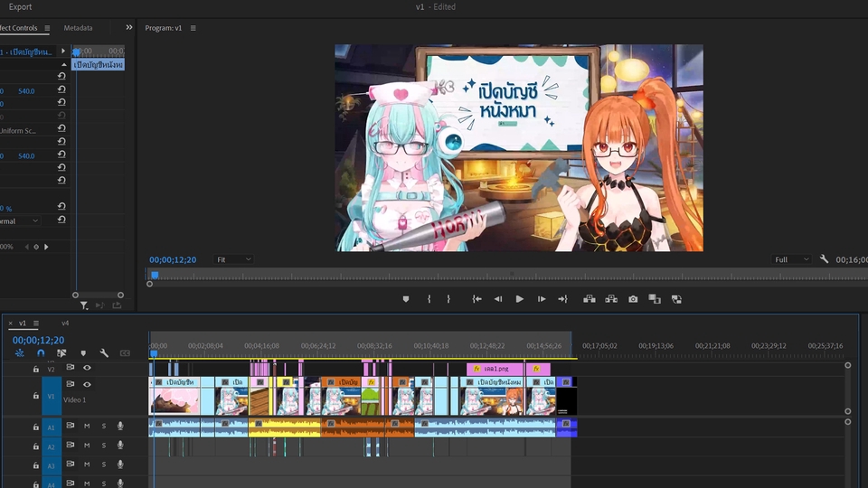Toggle insert sequences as nests option
The width and height of the screenshot is (868, 488).
click(19, 353)
